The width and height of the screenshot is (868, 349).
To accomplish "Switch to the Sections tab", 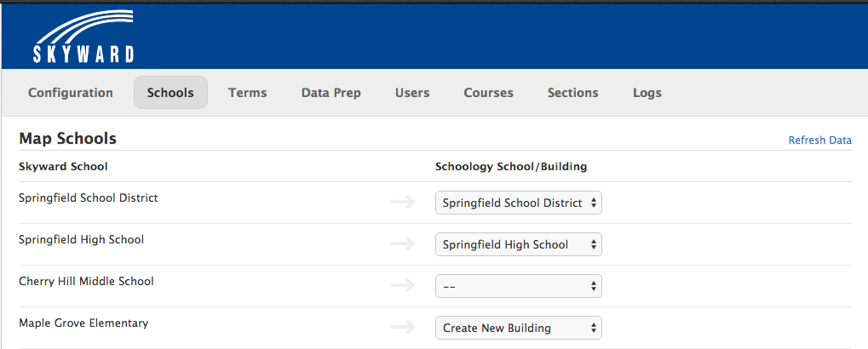I will pyautogui.click(x=572, y=93).
